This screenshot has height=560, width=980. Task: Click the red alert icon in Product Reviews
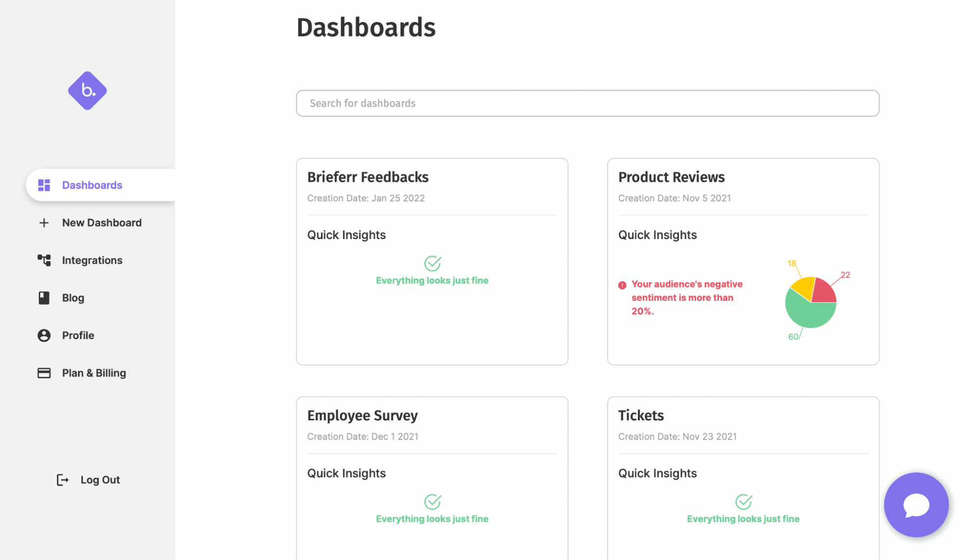pos(622,285)
